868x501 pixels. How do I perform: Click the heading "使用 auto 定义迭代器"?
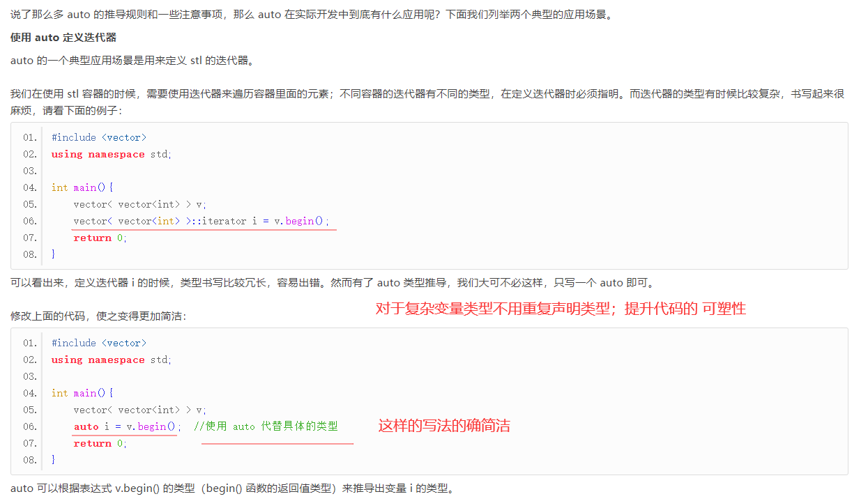(x=63, y=38)
